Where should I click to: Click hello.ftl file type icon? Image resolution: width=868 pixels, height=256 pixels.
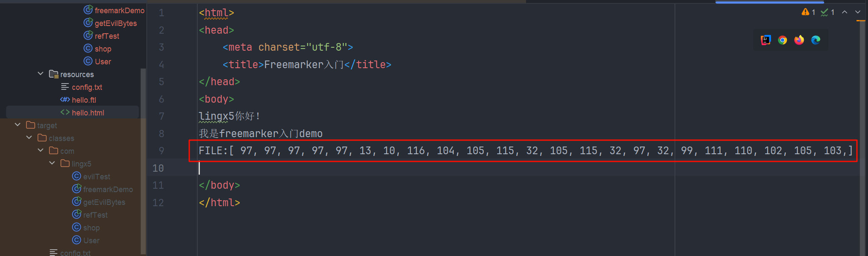click(x=65, y=99)
